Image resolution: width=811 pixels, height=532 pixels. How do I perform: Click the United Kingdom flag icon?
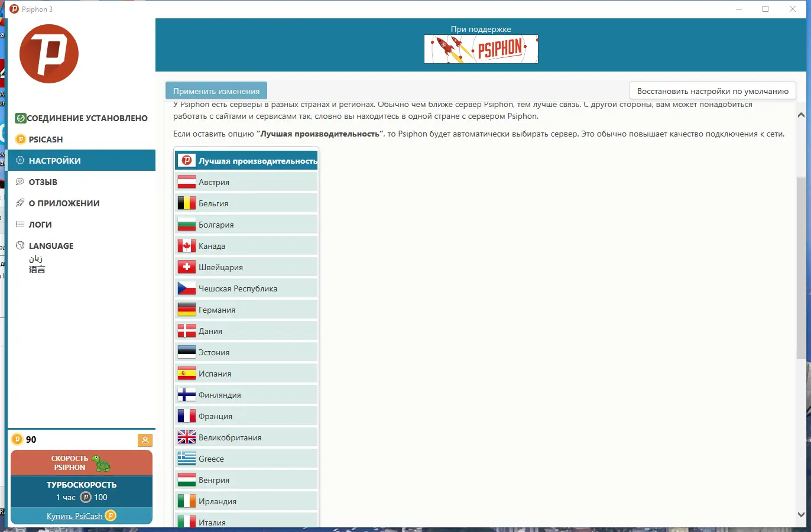click(x=187, y=437)
